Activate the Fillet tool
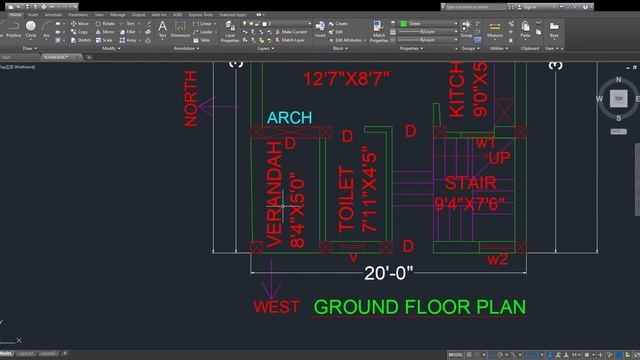Screen dimensions: 640x360 tap(128, 32)
